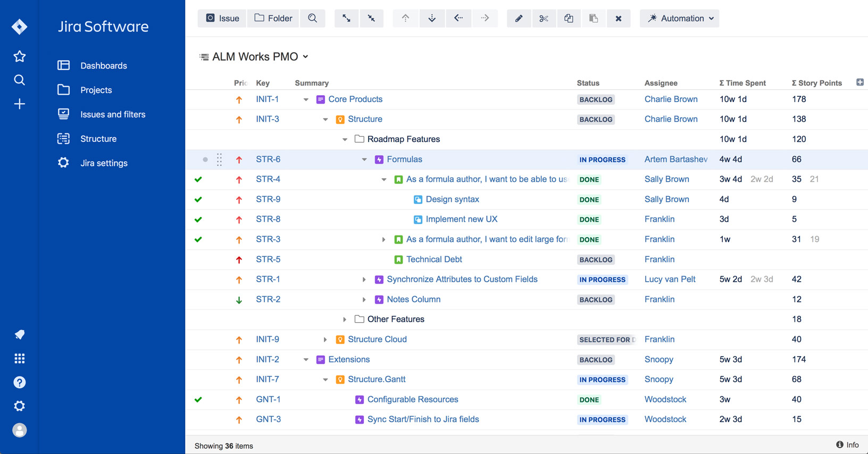Screen dimensions: 868x454
Task: Click IN PROGRESS status on STR-6 row
Action: tap(603, 159)
